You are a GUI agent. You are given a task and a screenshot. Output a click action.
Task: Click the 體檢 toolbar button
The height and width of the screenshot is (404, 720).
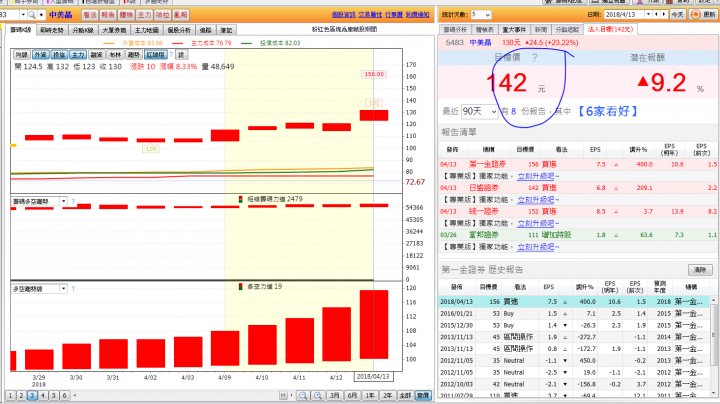[x=126, y=15]
